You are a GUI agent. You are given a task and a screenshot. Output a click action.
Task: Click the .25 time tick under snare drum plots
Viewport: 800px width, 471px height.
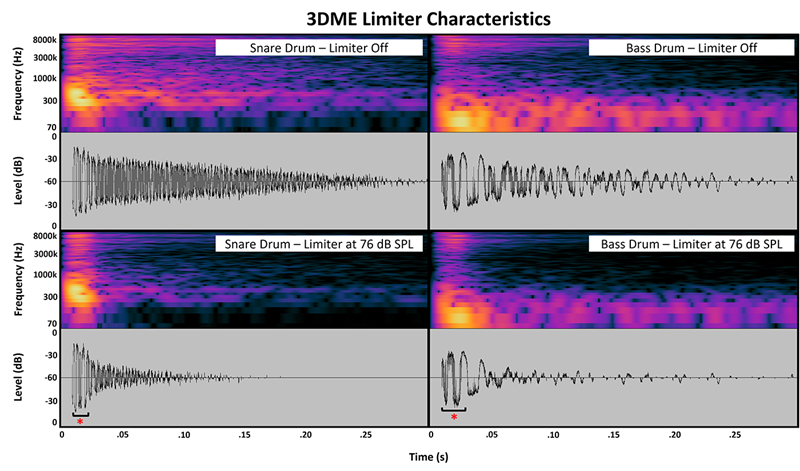365,435
